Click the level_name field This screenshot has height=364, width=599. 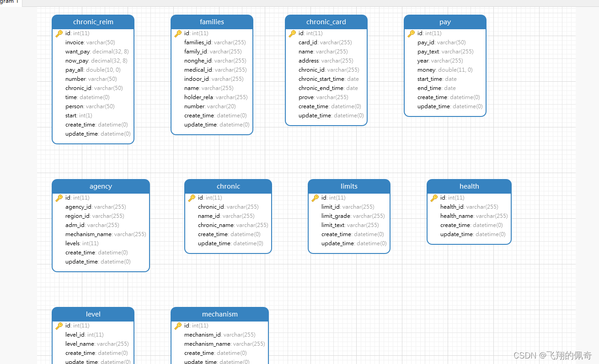click(x=97, y=344)
